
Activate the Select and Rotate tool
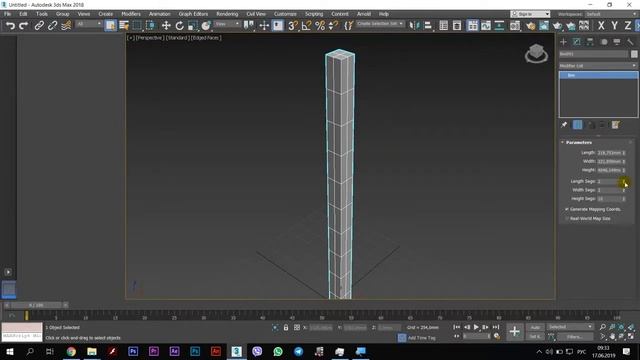180,26
